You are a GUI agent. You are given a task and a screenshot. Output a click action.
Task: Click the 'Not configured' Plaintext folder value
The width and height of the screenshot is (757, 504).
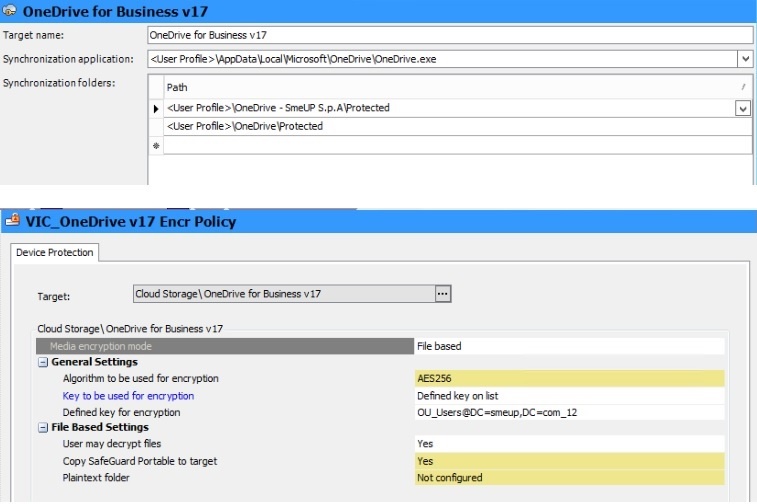pos(570,477)
